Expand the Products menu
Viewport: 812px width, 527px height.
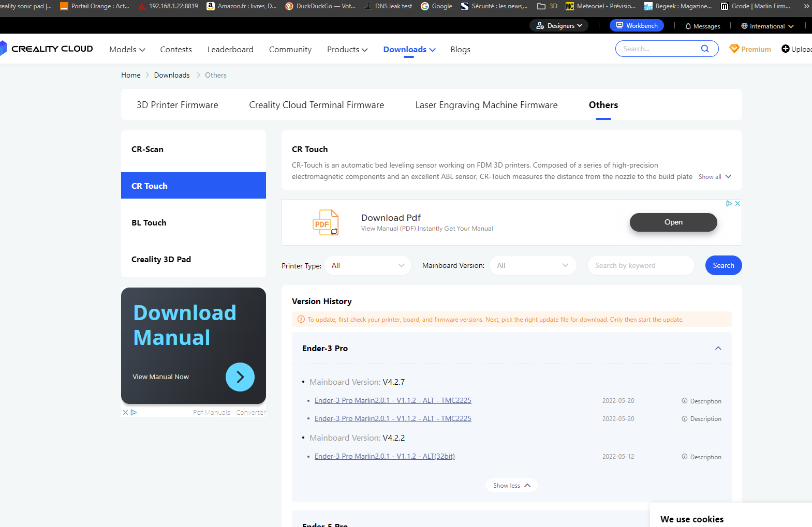pyautogui.click(x=347, y=49)
